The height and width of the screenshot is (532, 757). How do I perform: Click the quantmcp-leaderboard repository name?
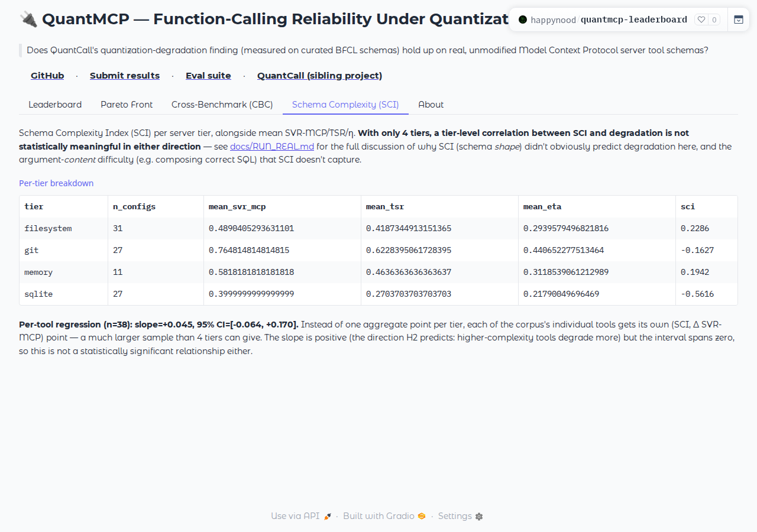click(634, 20)
